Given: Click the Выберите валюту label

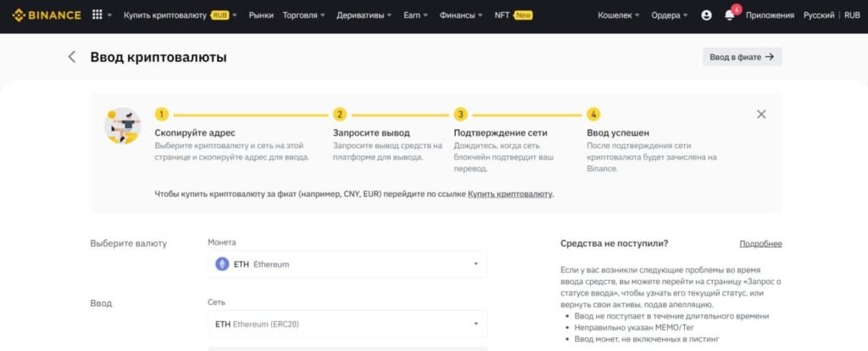Looking at the screenshot, I should coord(129,243).
